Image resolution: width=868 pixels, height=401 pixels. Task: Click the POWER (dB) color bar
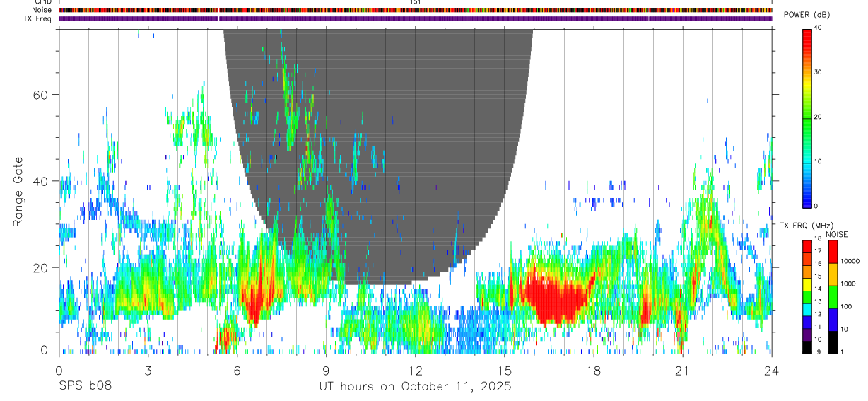[x=807, y=117]
